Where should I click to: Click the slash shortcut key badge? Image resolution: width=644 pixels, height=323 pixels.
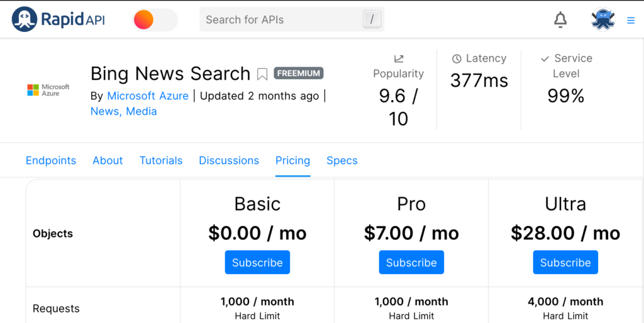pos(372,19)
